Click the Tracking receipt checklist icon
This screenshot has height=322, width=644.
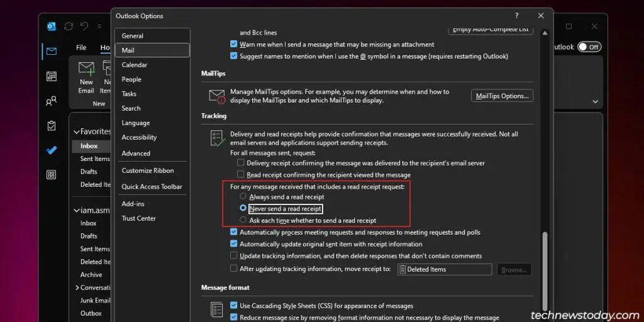tap(217, 139)
